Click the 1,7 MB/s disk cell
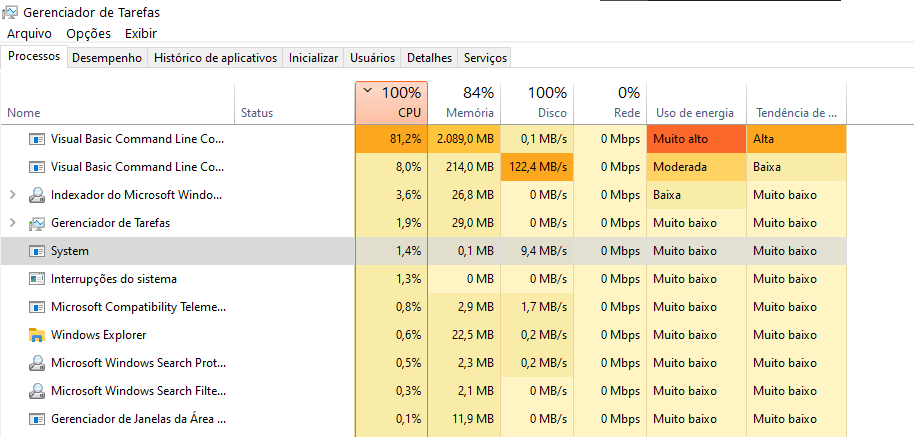 point(537,307)
